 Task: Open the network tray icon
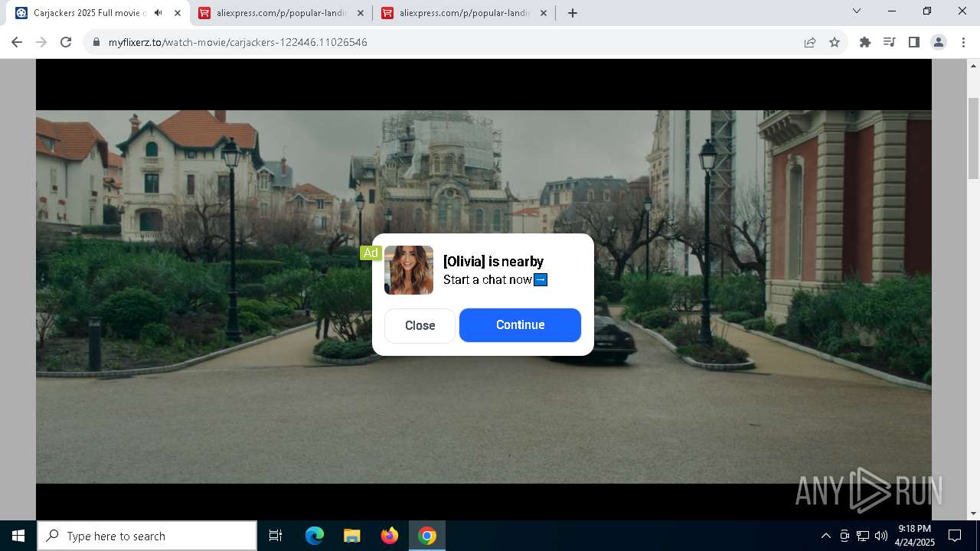click(863, 536)
